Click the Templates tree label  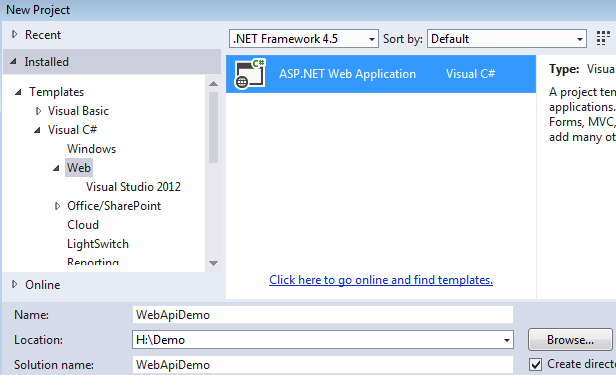57,92
